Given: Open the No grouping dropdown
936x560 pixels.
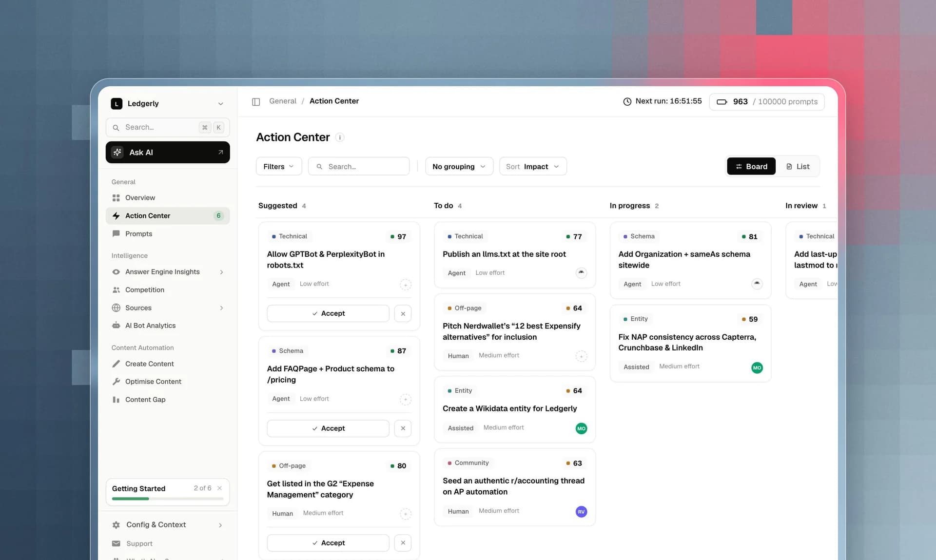Looking at the screenshot, I should pos(459,167).
